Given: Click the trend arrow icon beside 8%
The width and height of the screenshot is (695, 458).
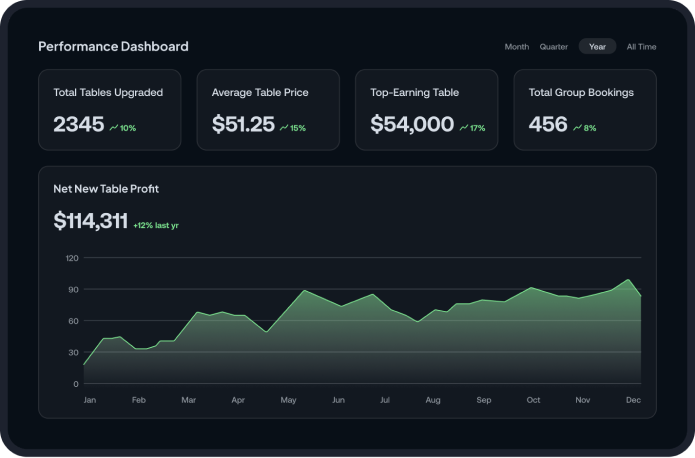Looking at the screenshot, I should click(x=577, y=128).
